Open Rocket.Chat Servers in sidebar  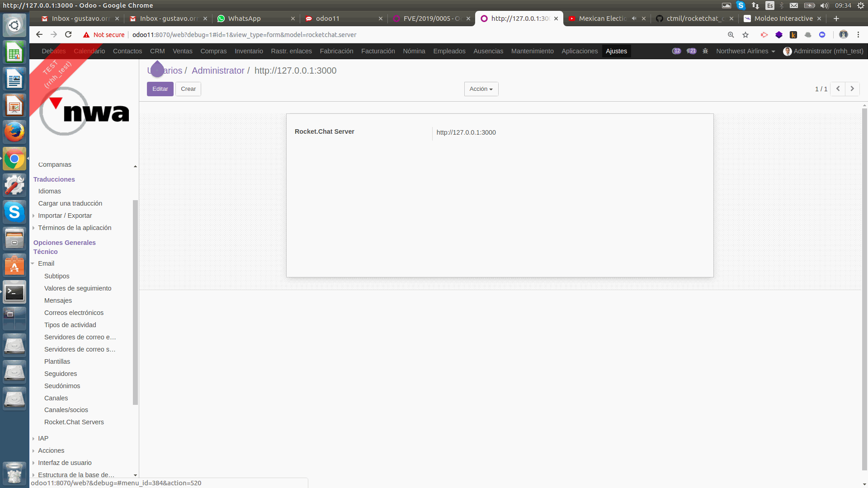(74, 422)
